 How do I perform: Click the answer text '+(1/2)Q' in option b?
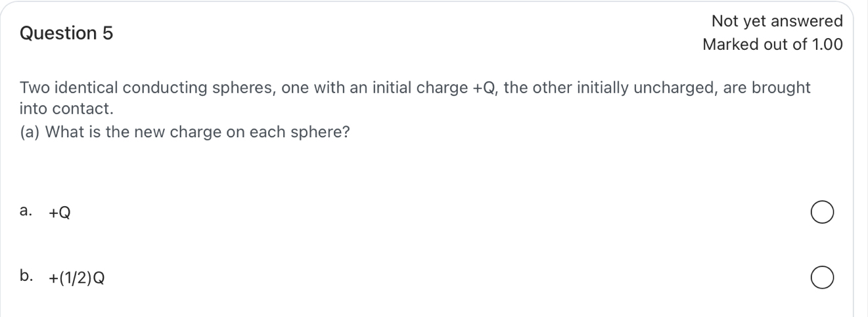tap(76, 278)
